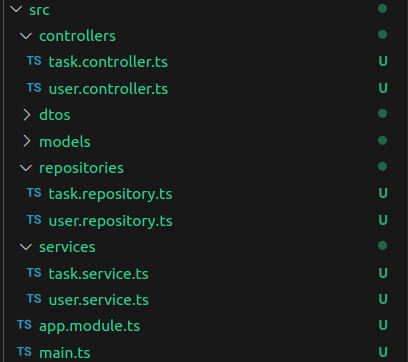Click TS icon of user.service.ts
Image resolution: width=408 pixels, height=362 pixels.
coord(34,299)
